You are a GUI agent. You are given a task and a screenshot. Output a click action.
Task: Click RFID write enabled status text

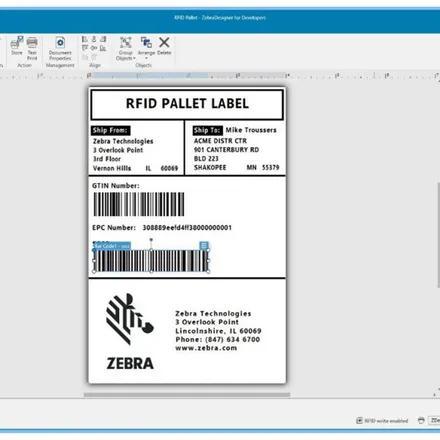pyautogui.click(x=386, y=421)
